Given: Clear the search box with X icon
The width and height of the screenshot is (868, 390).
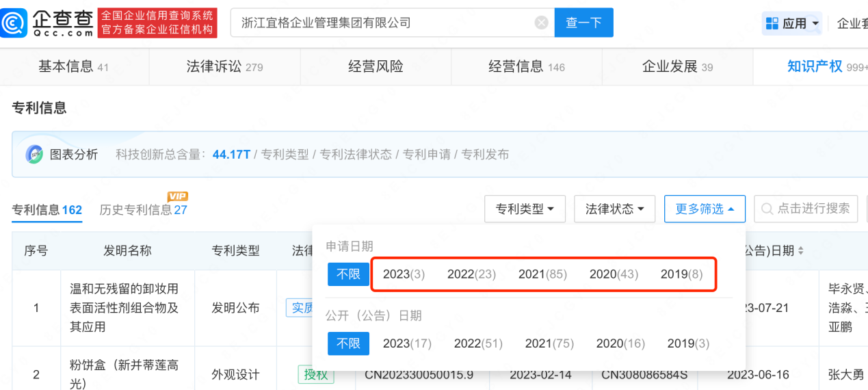Looking at the screenshot, I should point(541,23).
